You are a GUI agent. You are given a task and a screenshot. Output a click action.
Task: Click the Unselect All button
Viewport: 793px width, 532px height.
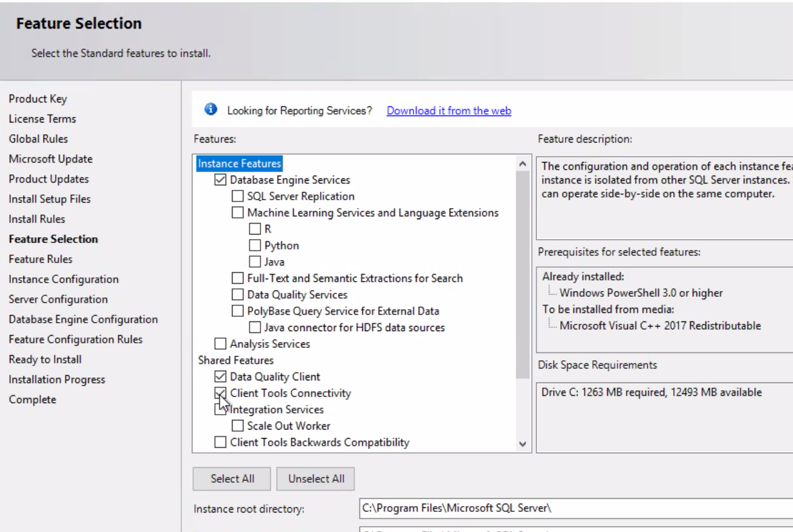pyautogui.click(x=316, y=478)
